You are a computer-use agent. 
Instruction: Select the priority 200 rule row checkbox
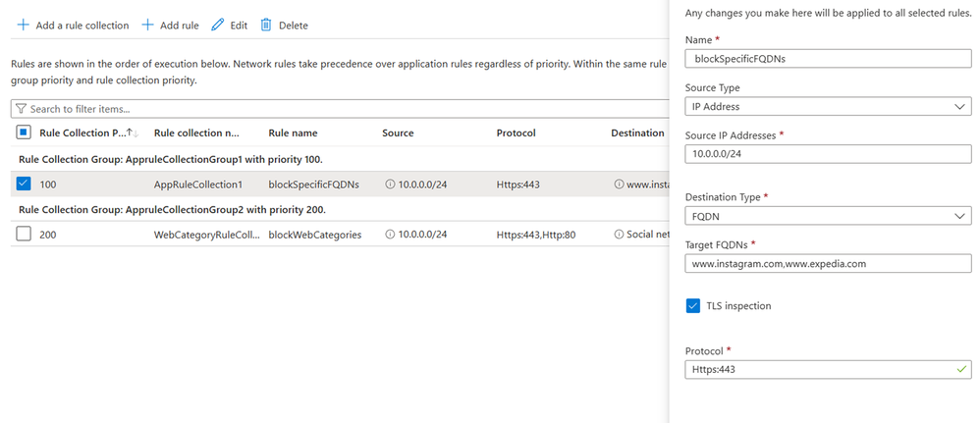24,235
